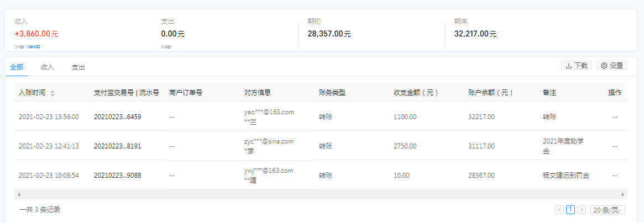Screen dimensions: 644x223
Task: Click transaction number 20210223...9088
Action: click(118, 176)
